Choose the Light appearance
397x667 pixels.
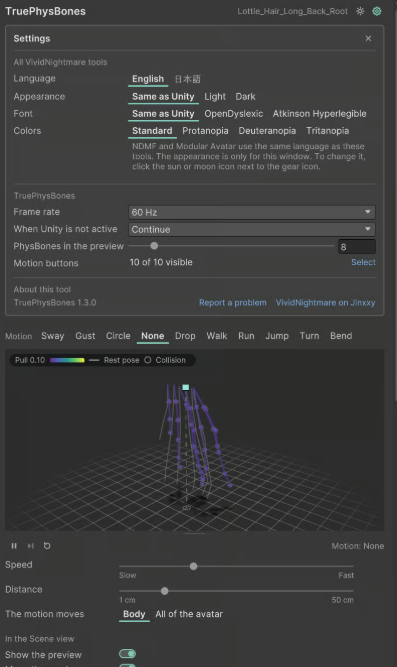coord(215,97)
